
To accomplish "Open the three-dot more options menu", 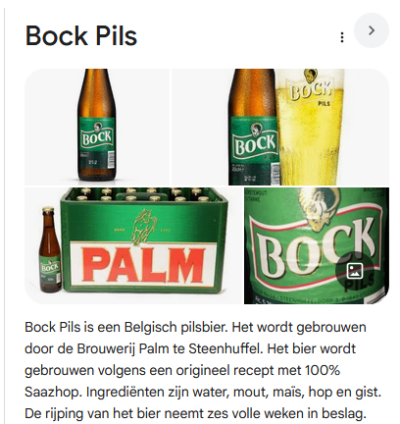I will tap(342, 37).
